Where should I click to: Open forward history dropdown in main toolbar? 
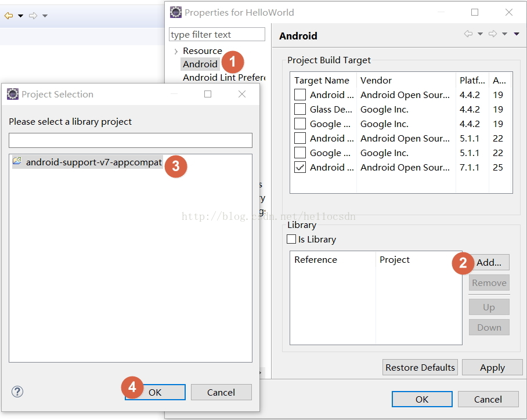coord(45,16)
